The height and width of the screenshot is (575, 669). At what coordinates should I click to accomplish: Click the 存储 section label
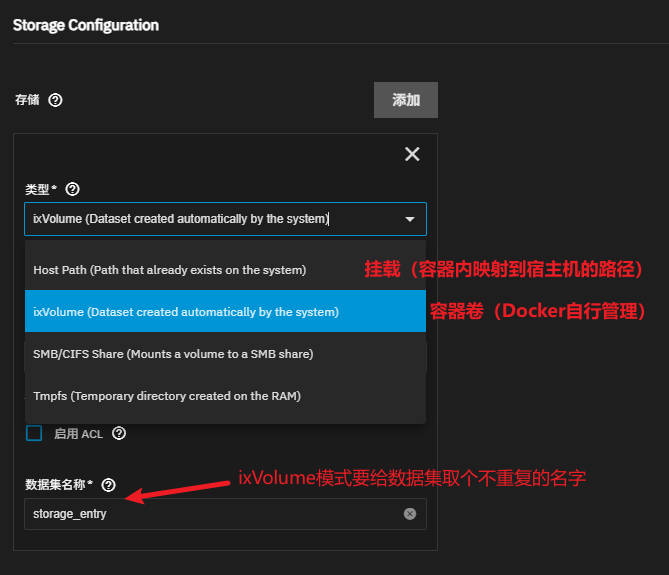point(27,100)
